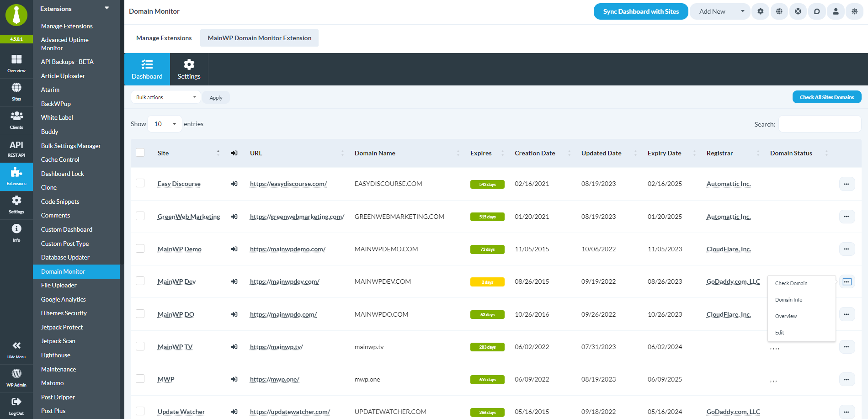Open Settings from the left icon bar
This screenshot has height=419, width=868.
click(16, 205)
